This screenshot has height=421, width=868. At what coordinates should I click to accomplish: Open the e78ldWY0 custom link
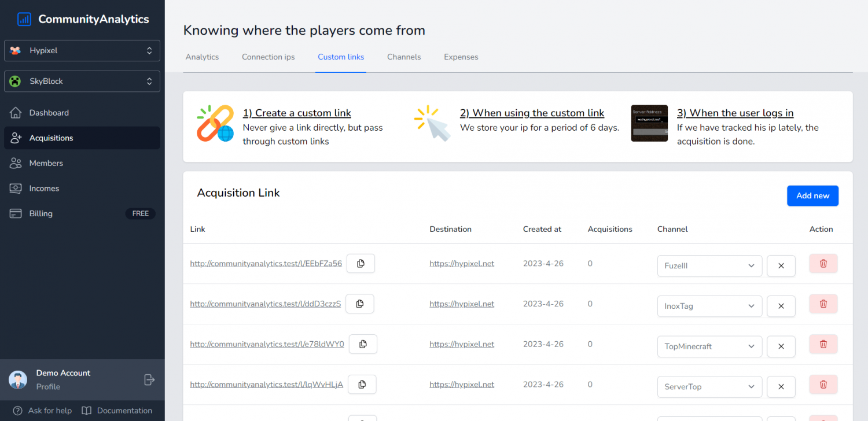(267, 344)
